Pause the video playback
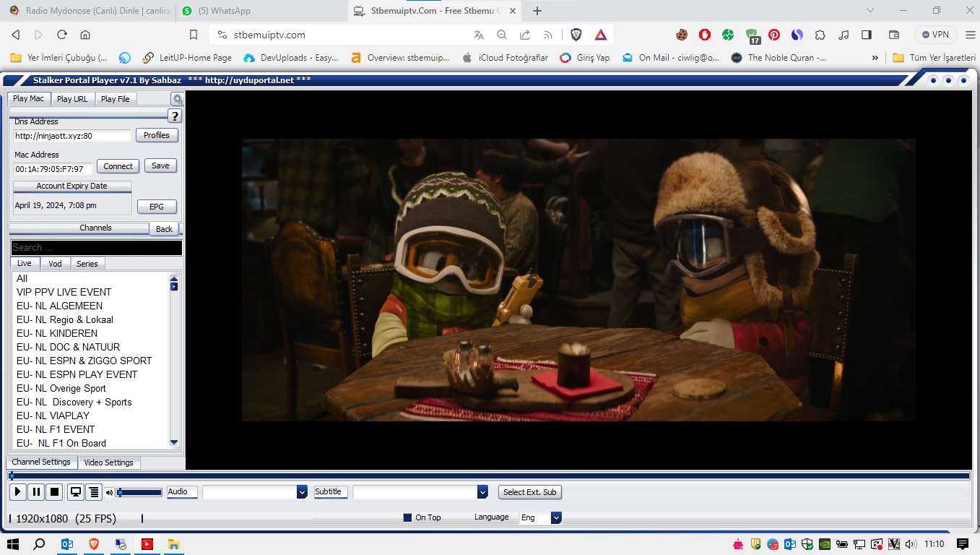The image size is (980, 555). (x=36, y=492)
